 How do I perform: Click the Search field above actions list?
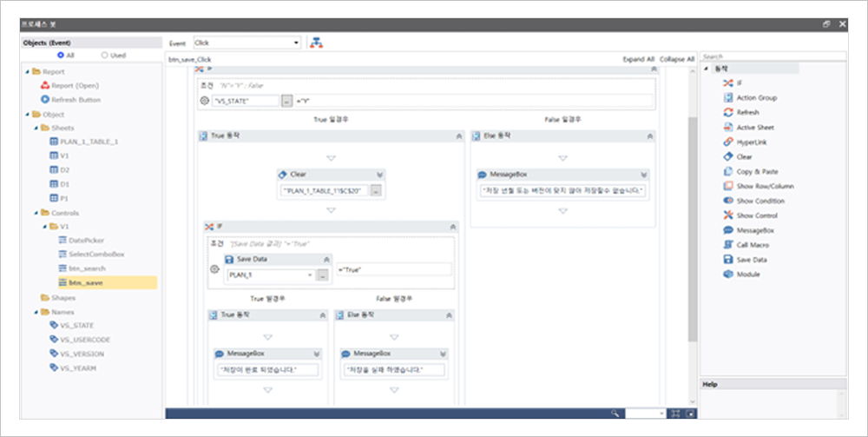[773, 56]
